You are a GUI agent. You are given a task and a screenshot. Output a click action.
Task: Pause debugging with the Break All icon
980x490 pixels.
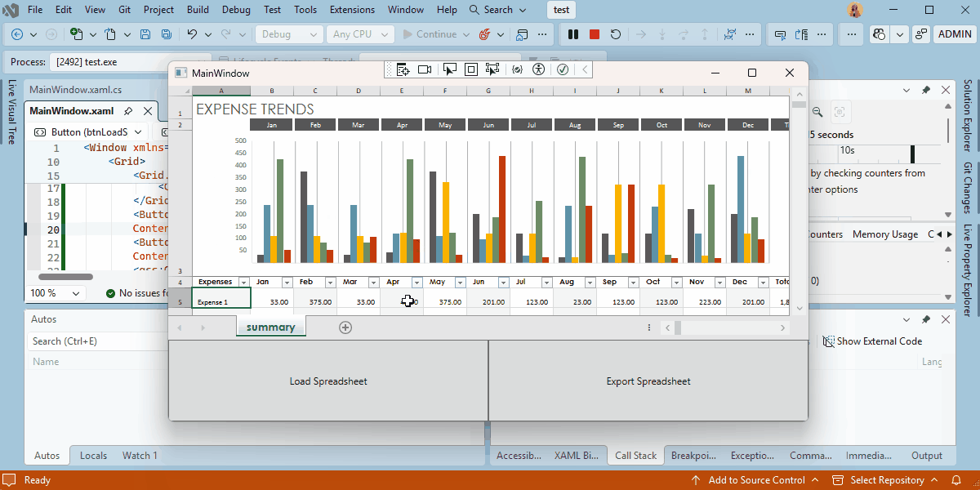pos(573,34)
